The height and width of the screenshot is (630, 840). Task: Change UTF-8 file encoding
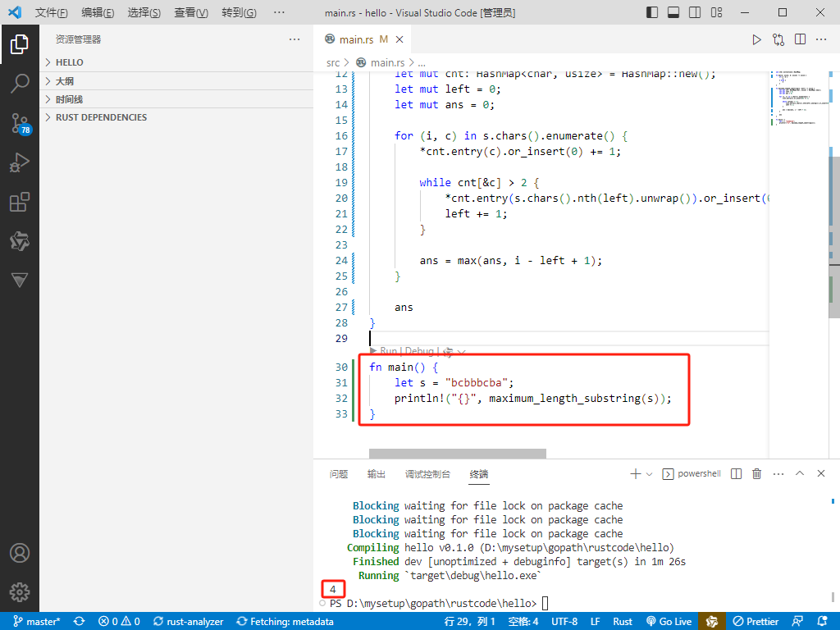(564, 622)
